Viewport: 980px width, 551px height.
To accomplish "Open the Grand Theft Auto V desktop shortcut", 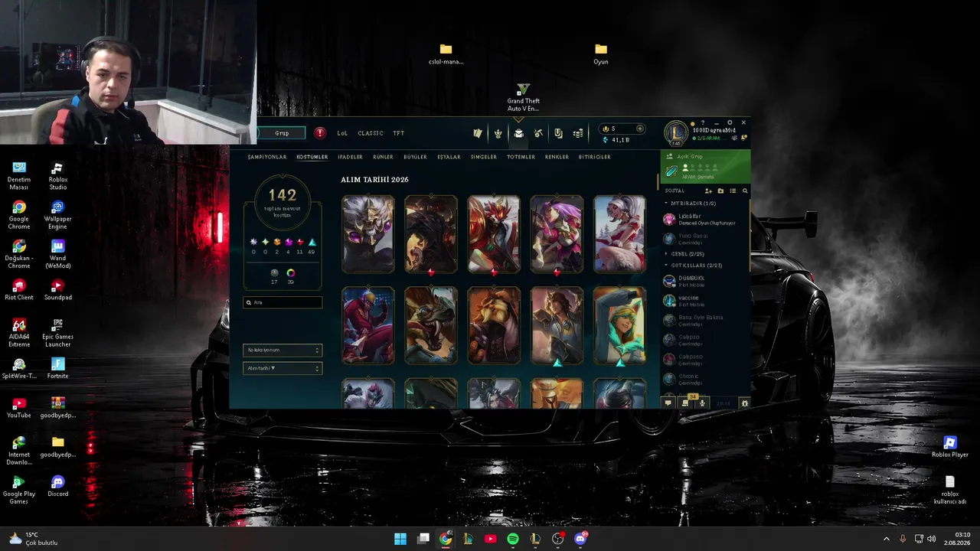I will (523, 97).
